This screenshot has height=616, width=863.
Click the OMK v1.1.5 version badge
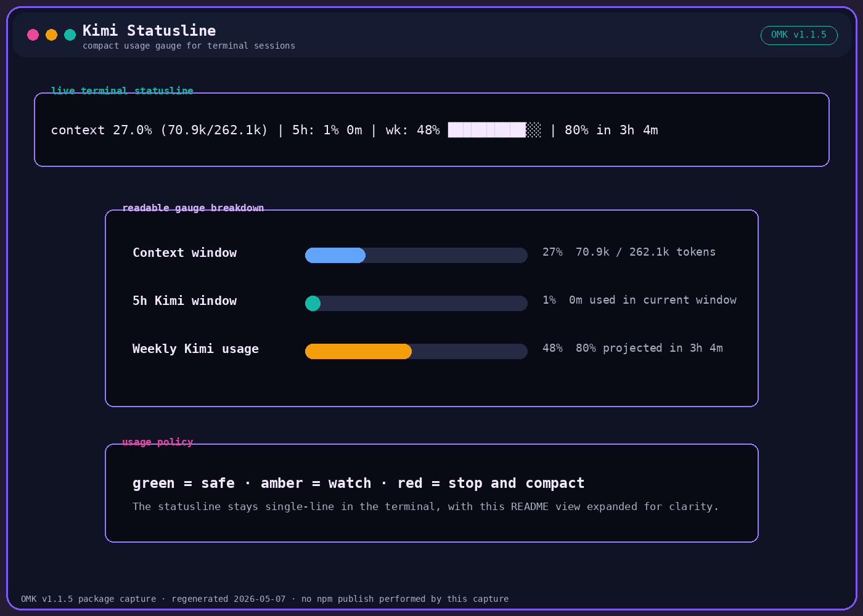pos(799,35)
